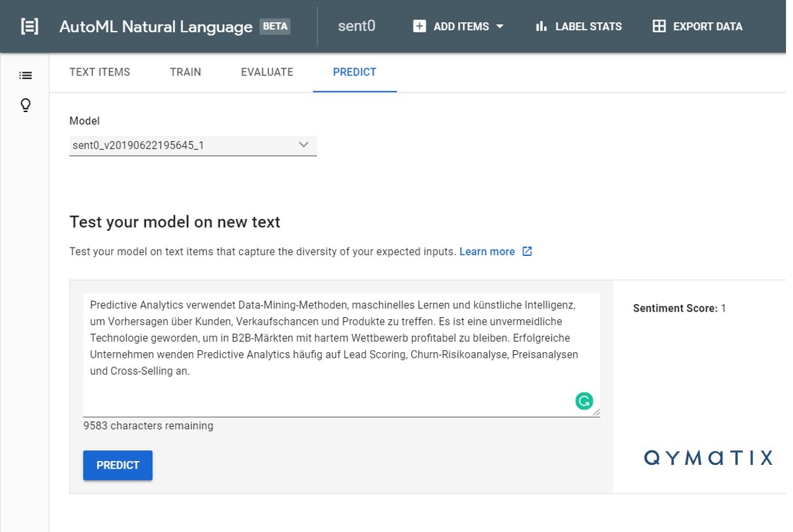793x532 pixels.
Task: Click the Predict button
Action: point(118,465)
